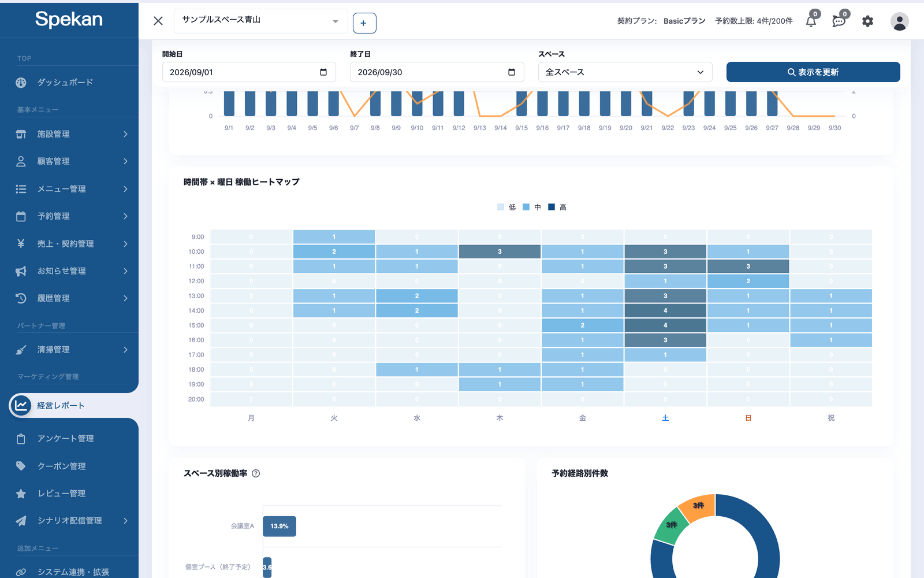Toggle the 中 legend item in heatmap
Image resolution: width=924 pixels, height=578 pixels.
pos(532,207)
